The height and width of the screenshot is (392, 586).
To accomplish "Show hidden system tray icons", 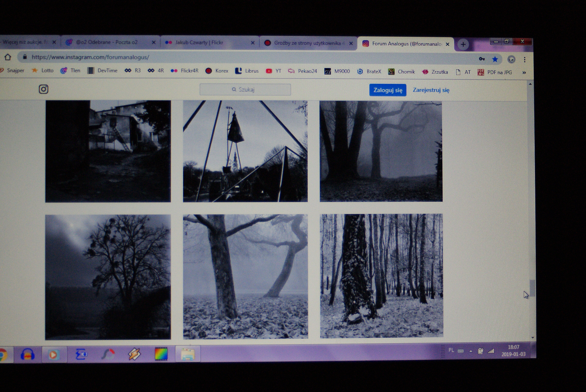I will tap(471, 351).
